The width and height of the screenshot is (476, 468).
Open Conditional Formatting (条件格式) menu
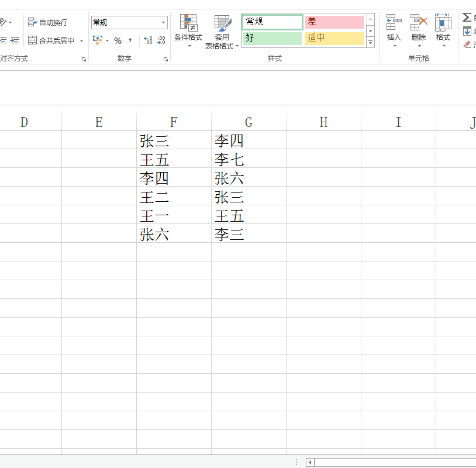[188, 31]
